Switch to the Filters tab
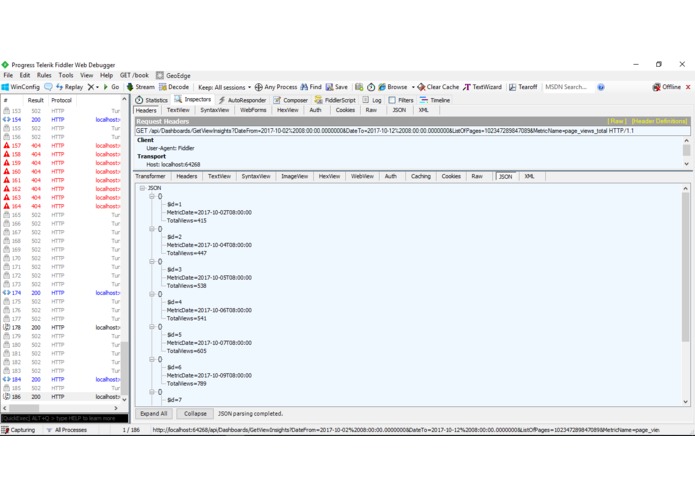Image resolution: width=695 pixels, height=494 pixels. point(401,100)
